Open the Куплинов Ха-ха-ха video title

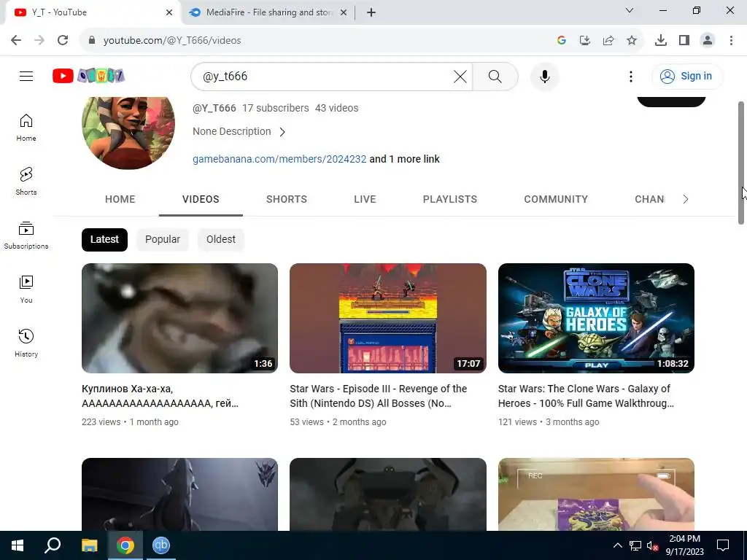(x=160, y=396)
